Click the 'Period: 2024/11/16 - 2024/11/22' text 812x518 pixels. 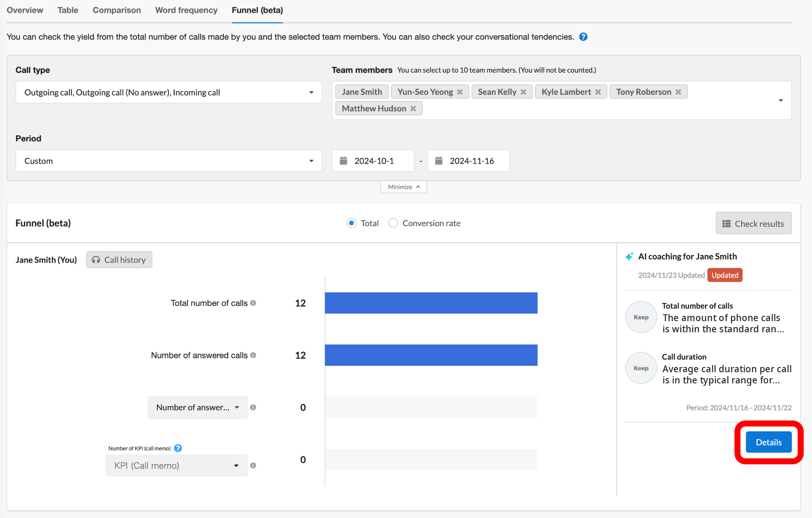(739, 408)
